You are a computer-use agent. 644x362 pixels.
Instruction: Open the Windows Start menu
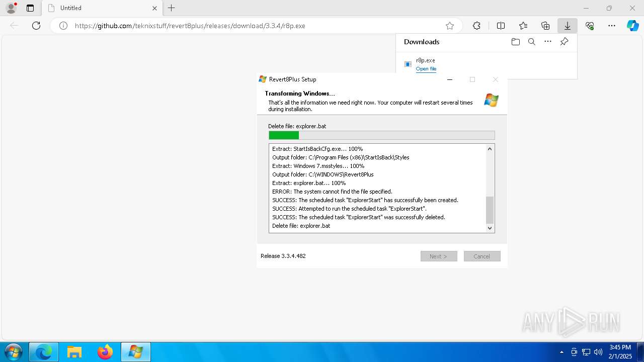point(13,352)
